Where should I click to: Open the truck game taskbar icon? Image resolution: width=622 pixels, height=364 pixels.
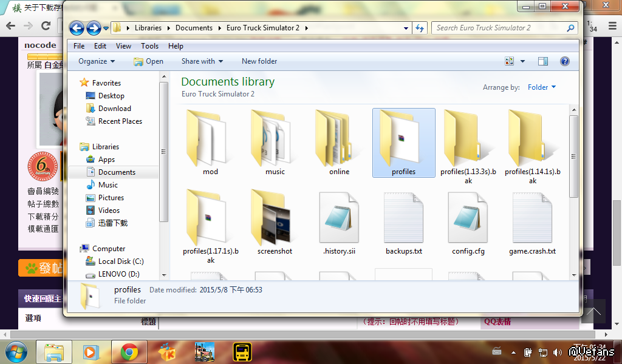click(205, 352)
